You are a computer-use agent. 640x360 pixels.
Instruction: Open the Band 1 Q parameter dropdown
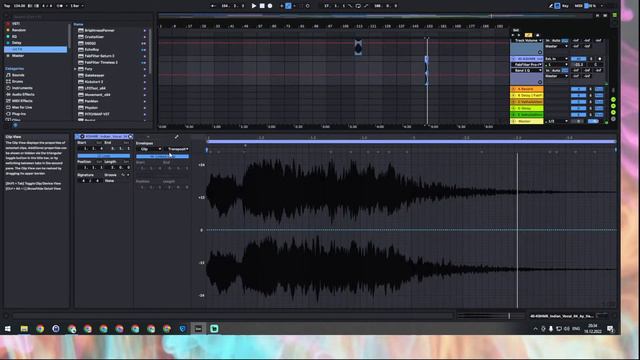point(527,70)
